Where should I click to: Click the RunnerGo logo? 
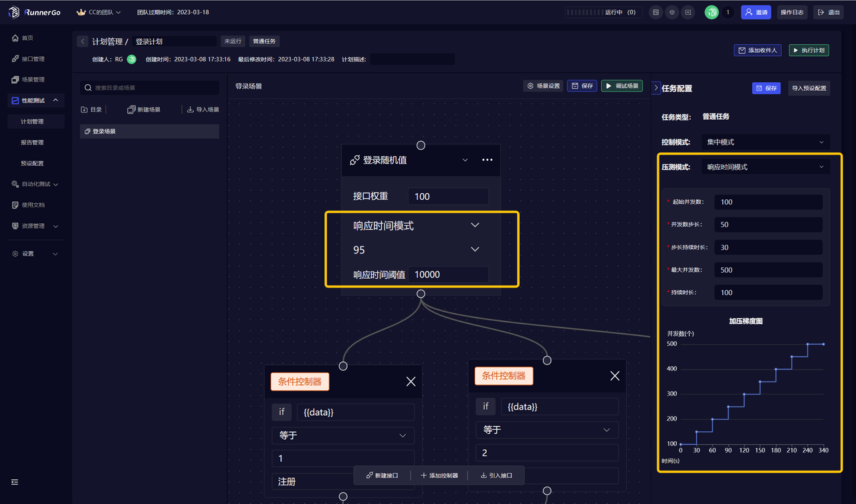[34, 12]
